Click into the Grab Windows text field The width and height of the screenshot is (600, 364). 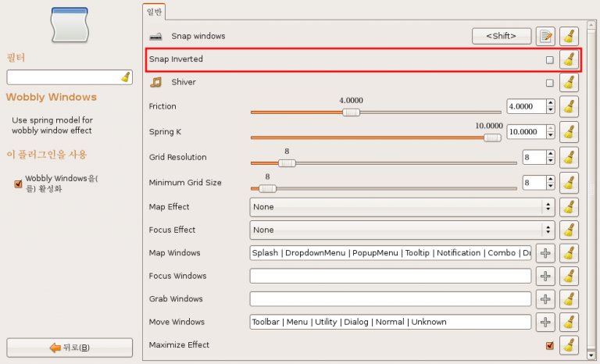391,299
